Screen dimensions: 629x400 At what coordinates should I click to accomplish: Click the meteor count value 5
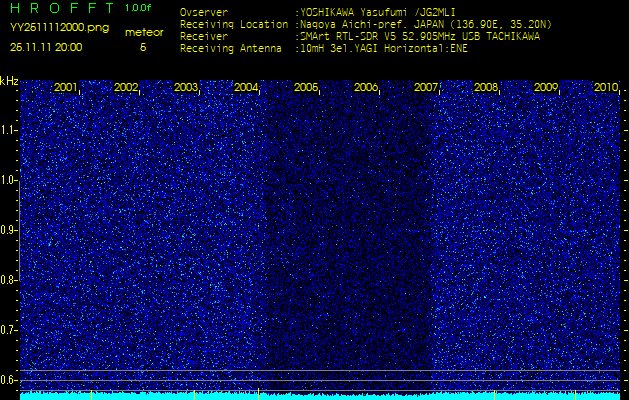(x=143, y=47)
